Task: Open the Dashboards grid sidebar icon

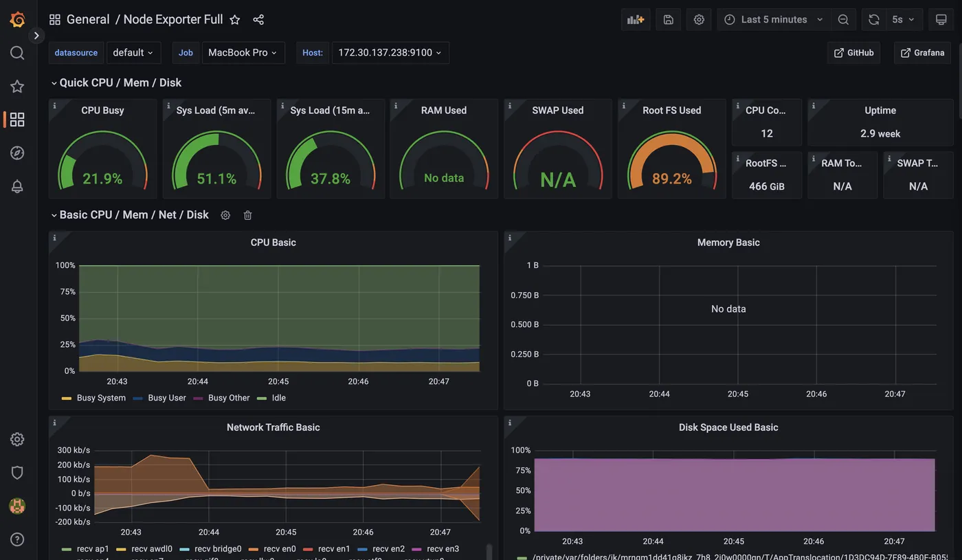Action: [x=17, y=120]
